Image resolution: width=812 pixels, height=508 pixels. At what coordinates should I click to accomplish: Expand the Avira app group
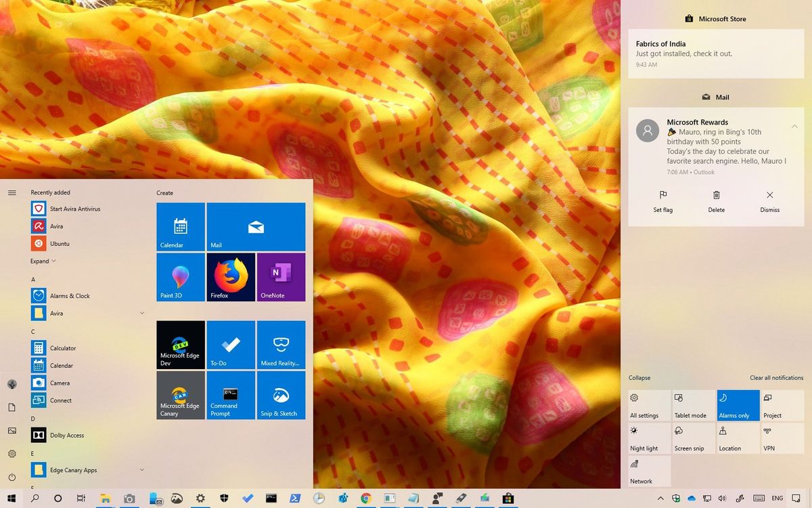click(141, 313)
